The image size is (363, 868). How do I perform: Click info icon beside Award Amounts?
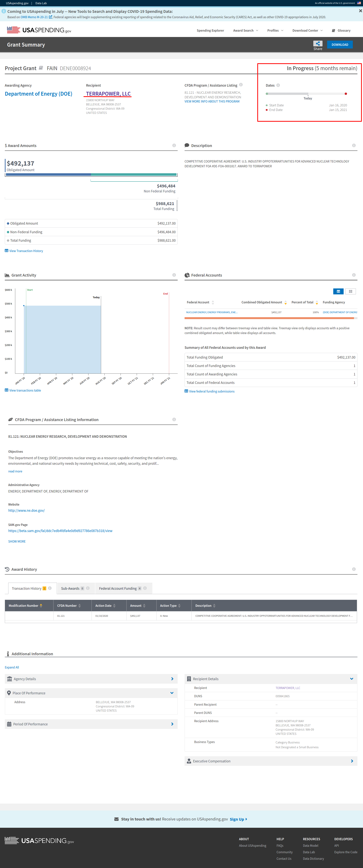pyautogui.click(x=174, y=146)
